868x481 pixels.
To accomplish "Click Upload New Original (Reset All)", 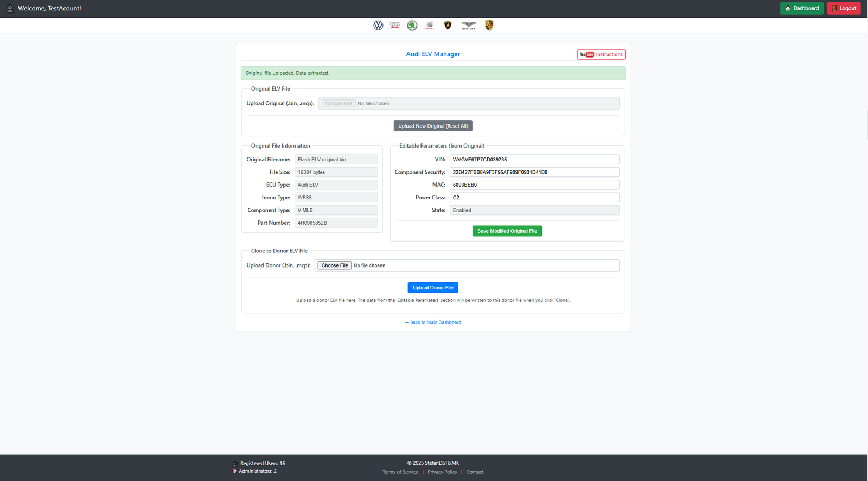I will pyautogui.click(x=433, y=126).
